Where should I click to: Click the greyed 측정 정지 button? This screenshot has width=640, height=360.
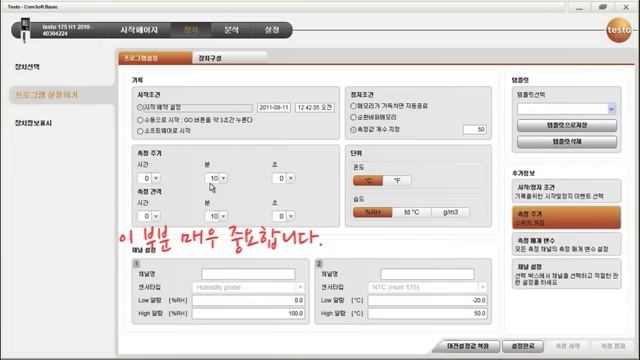613,346
